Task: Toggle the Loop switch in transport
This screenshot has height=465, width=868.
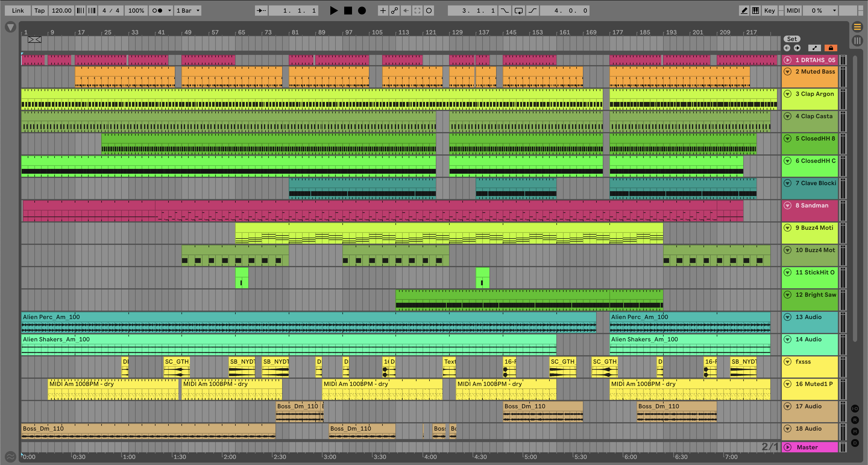Action: [519, 11]
